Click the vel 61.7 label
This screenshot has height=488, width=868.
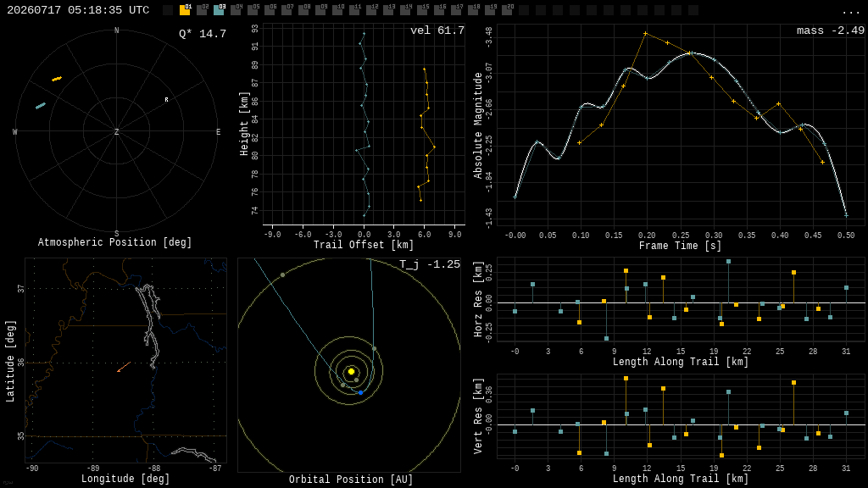(437, 30)
